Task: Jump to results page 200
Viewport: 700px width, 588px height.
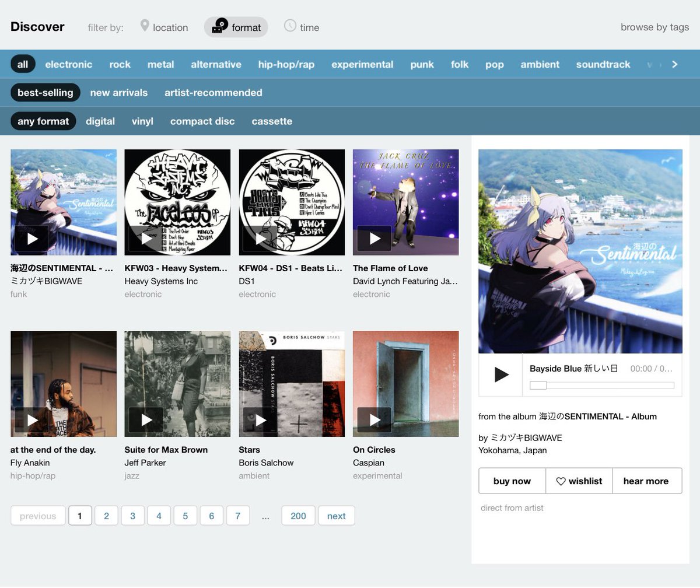Action: coord(298,516)
